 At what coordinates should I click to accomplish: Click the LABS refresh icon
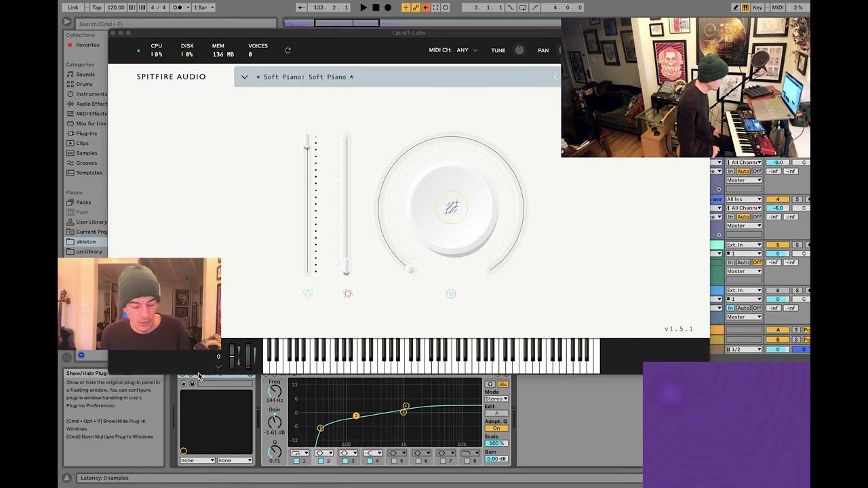288,50
